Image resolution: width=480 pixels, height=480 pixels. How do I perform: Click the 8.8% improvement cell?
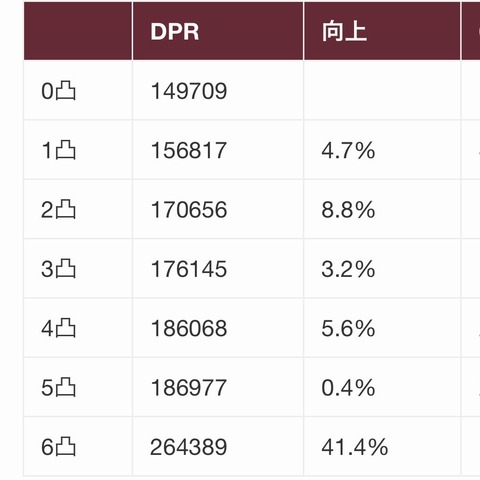(x=348, y=210)
